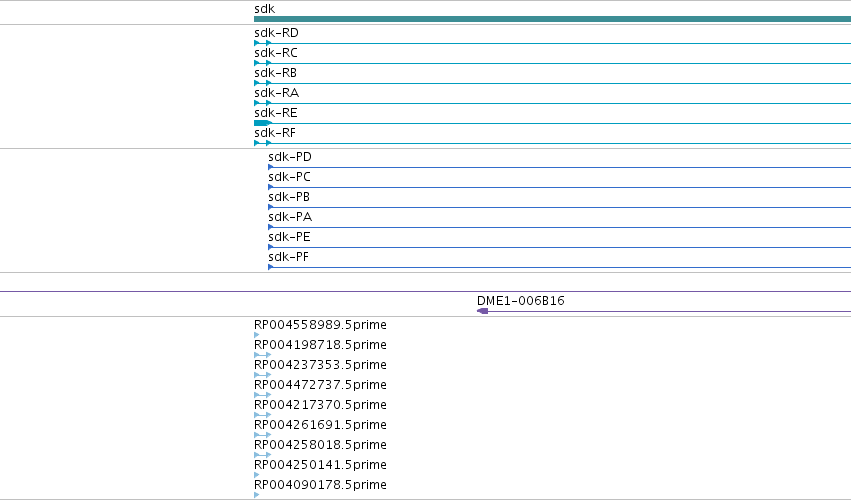Click the sdk gene label
This screenshot has width=851, height=500.
click(x=264, y=9)
